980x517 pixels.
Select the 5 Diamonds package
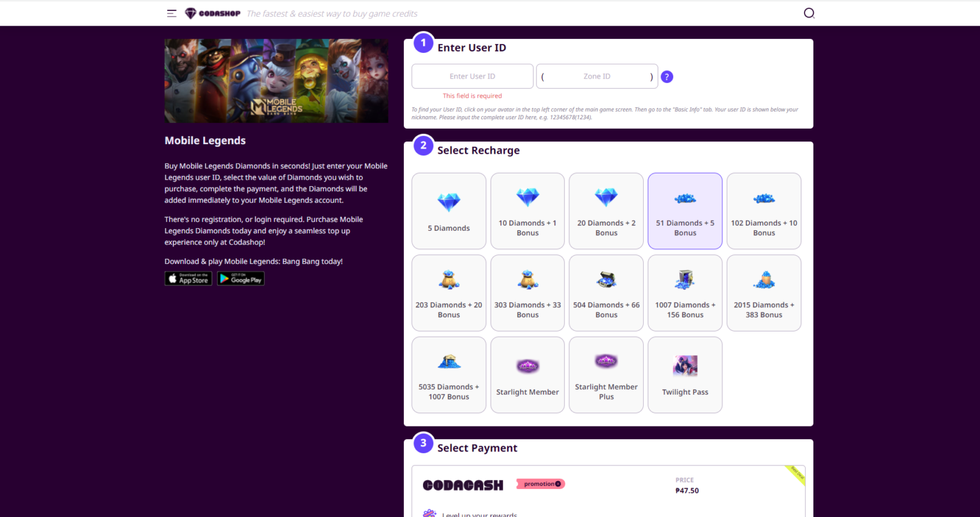(x=449, y=210)
